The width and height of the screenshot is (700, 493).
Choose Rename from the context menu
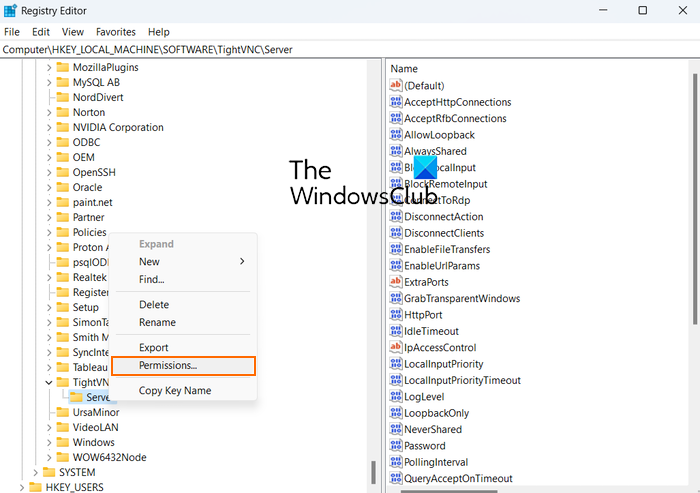click(x=183, y=322)
